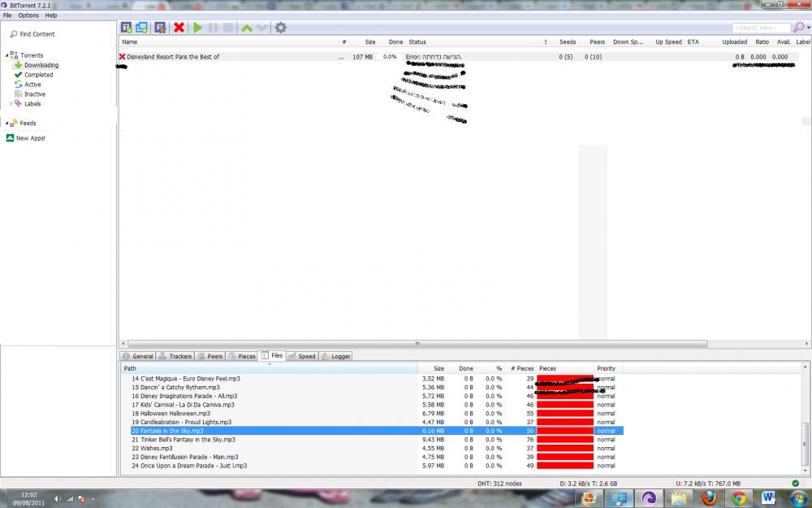Open Firefox from the Windows taskbar
The image size is (812, 508).
[x=708, y=497]
